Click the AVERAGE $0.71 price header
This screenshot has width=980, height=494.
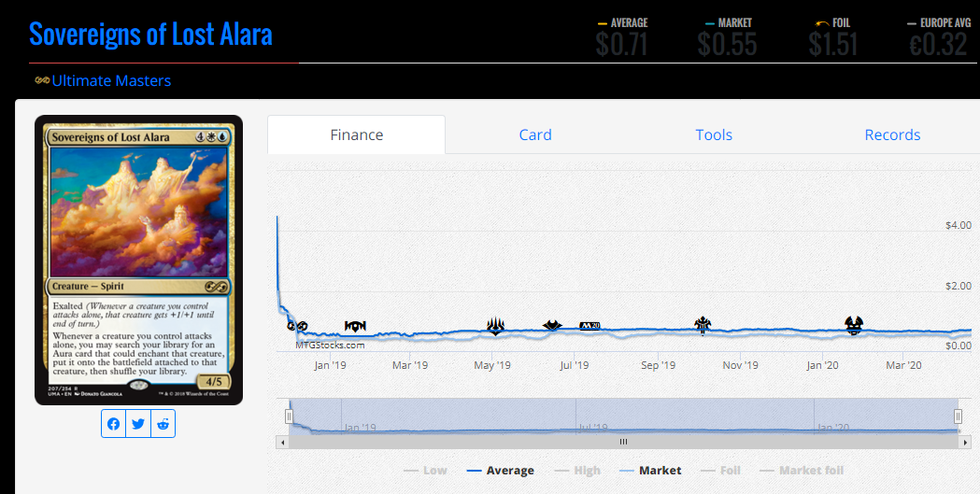click(x=622, y=36)
